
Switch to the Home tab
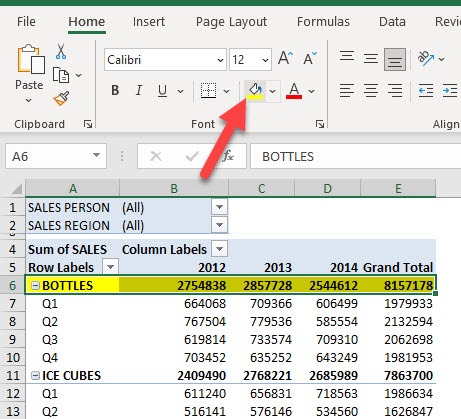[x=87, y=22]
